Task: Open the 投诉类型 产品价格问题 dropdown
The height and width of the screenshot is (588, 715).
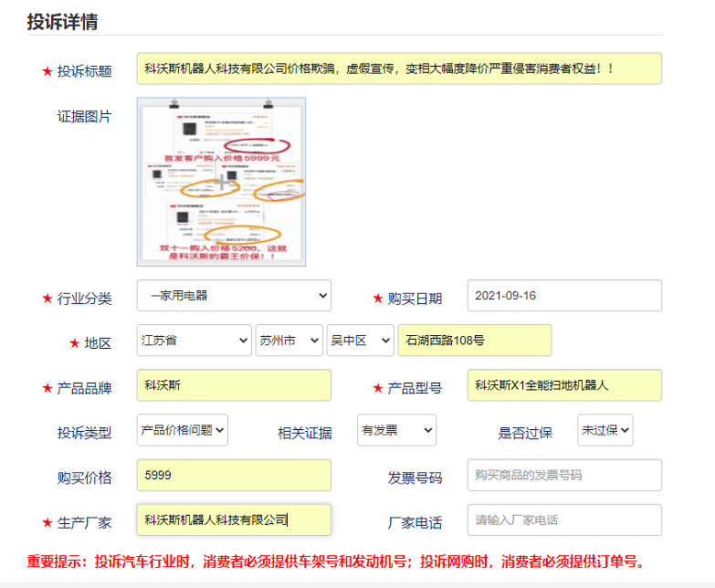Action: (x=183, y=430)
